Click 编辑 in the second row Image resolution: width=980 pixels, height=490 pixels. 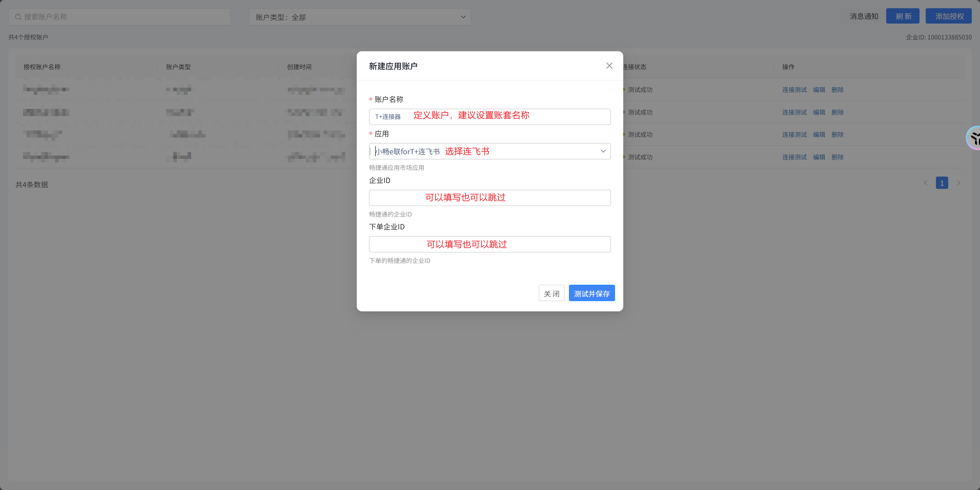click(819, 112)
